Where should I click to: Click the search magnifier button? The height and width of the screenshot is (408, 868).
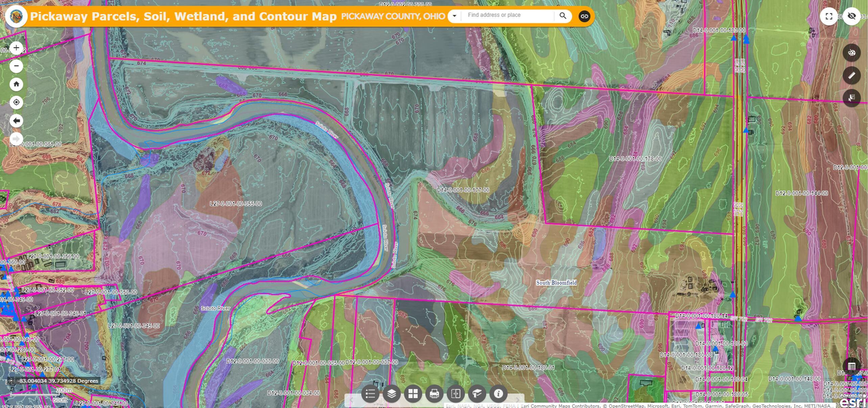click(563, 16)
